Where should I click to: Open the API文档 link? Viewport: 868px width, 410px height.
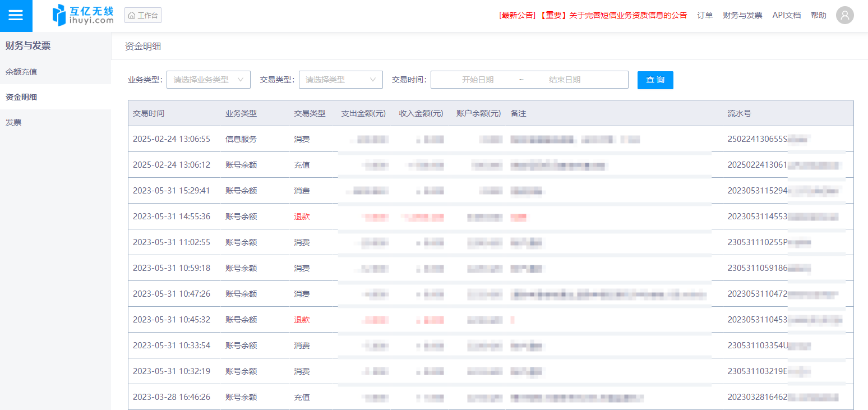point(786,16)
